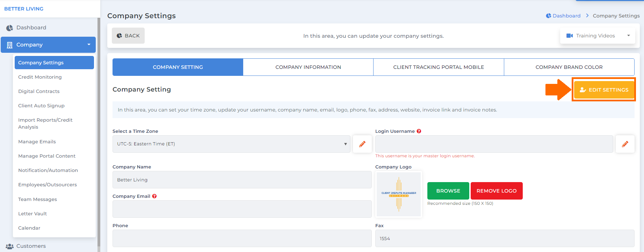Click the help icon next to Login Username
Screen dimensions: 644x252
(419, 131)
